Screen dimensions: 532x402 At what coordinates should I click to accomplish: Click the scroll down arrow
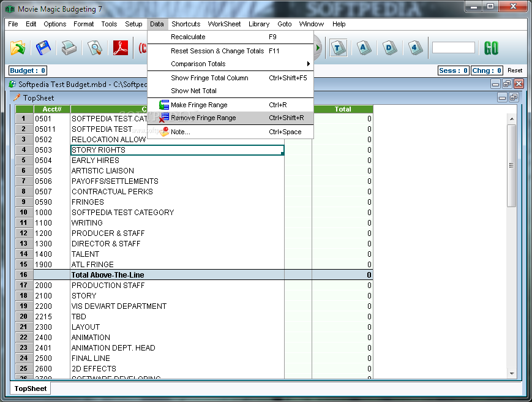point(512,373)
